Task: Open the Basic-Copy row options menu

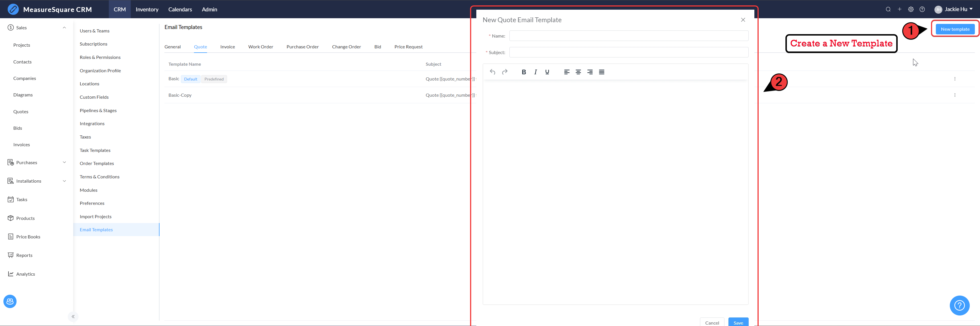Action: (x=955, y=95)
